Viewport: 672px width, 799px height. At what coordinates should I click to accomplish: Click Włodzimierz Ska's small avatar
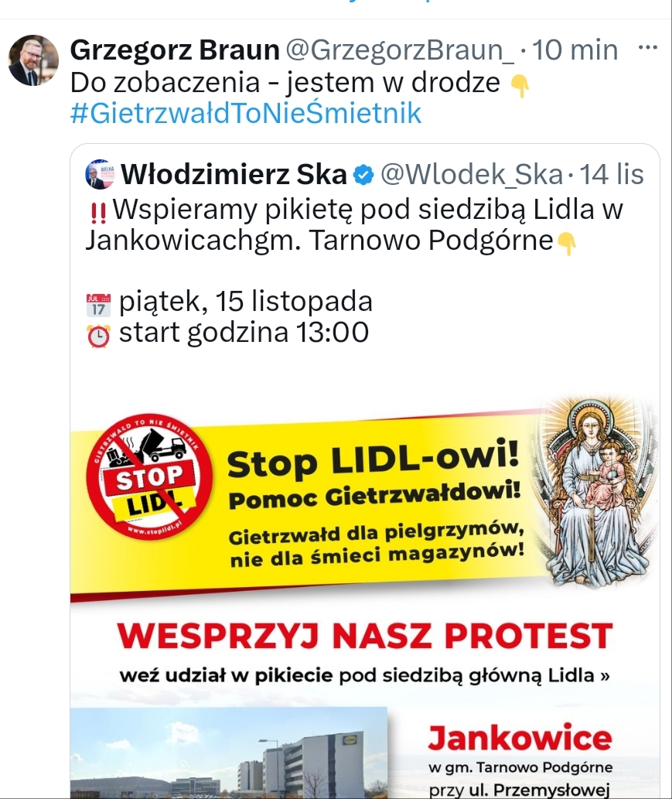[100, 174]
